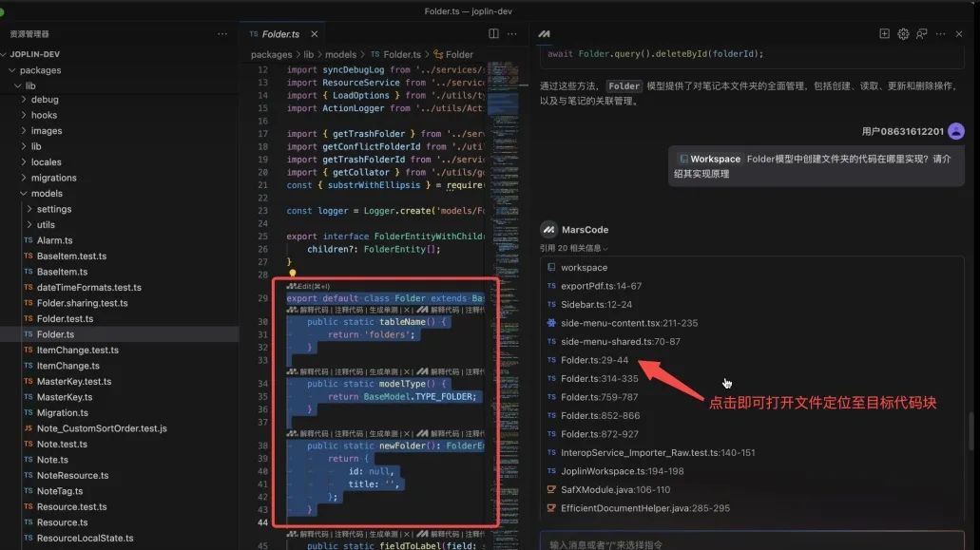Open the MarsCode panel more options
Viewport: 980px width, 550px height.
click(x=941, y=33)
